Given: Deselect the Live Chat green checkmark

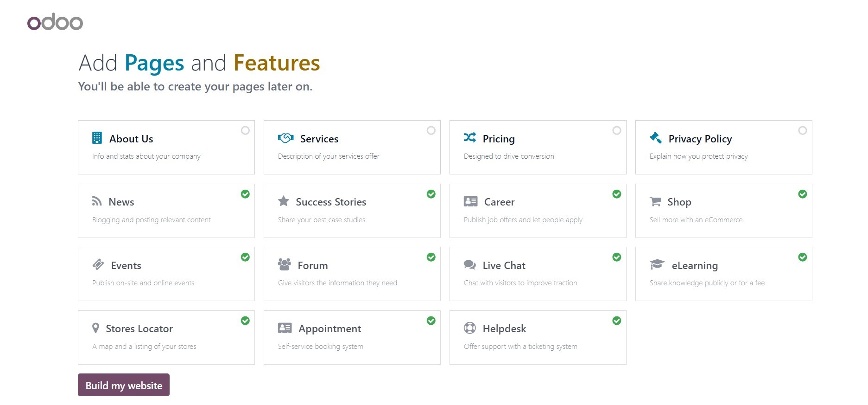Looking at the screenshot, I should [x=616, y=257].
